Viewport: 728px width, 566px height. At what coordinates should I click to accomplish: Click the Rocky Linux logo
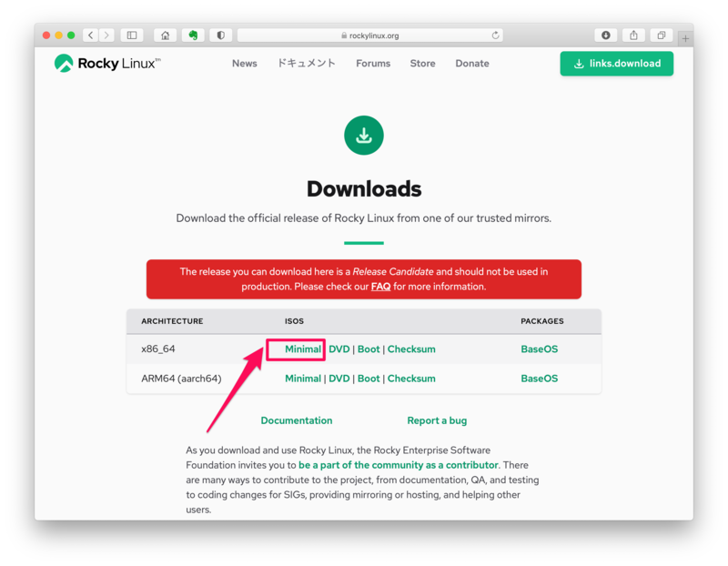107,63
